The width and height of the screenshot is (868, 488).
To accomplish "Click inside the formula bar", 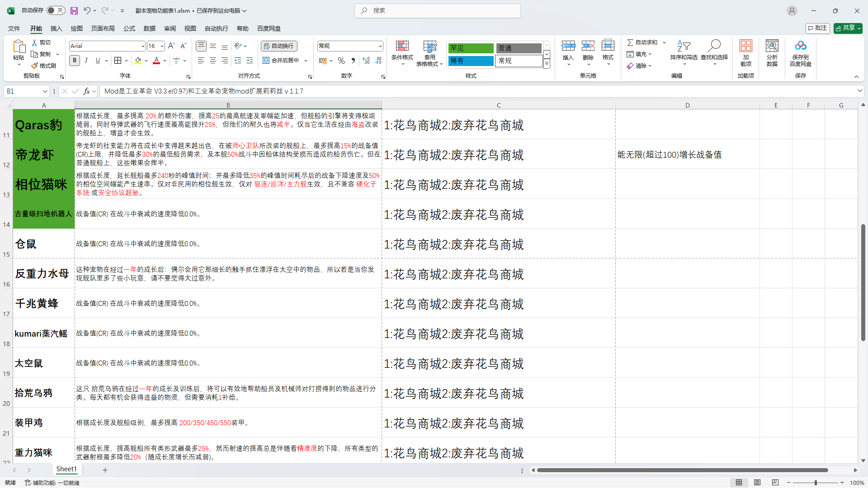I will (x=271, y=91).
